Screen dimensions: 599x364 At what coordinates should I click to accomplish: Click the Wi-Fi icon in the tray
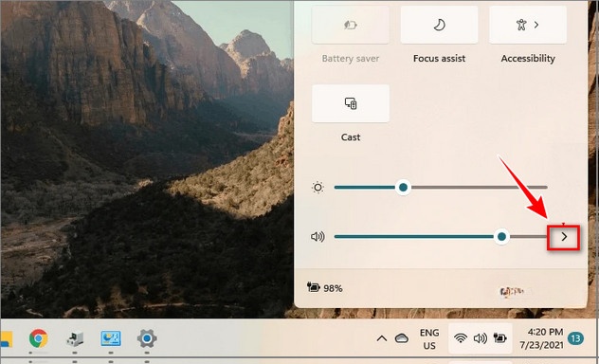coord(461,338)
